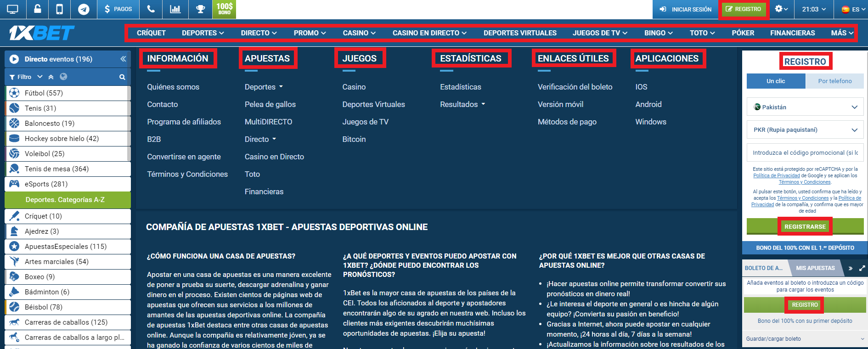Select Bádminton (6) sport
Screen dimensions: 868x349
pyautogui.click(x=68, y=292)
